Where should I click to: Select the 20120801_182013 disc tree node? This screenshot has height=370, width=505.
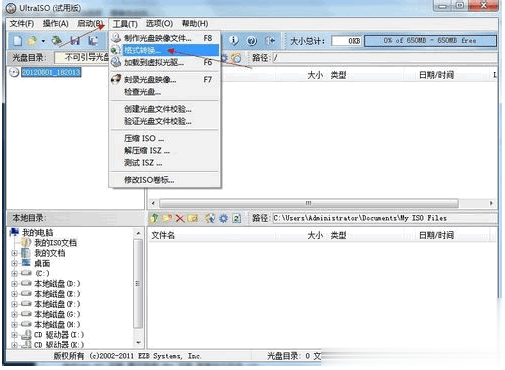[x=51, y=72]
